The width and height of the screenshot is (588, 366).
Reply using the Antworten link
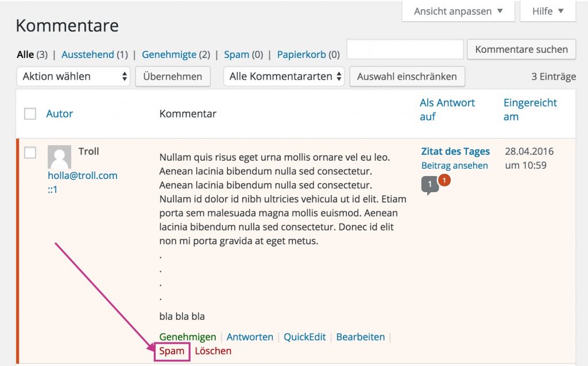[x=250, y=337]
